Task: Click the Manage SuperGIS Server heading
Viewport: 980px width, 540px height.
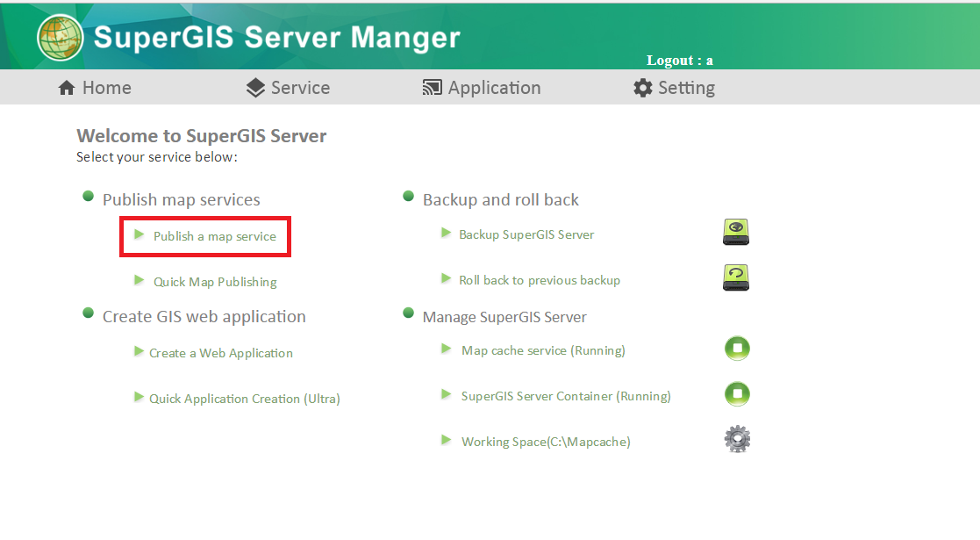Action: [504, 317]
